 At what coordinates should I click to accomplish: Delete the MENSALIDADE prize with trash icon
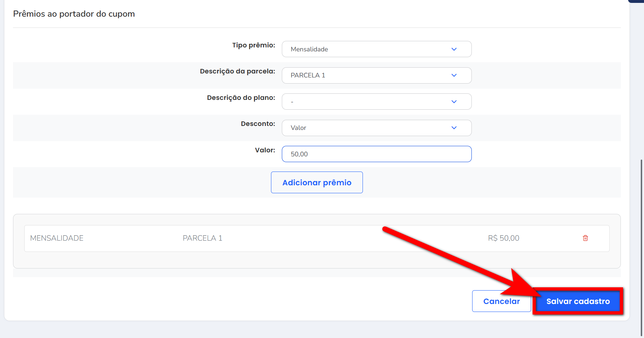(x=585, y=238)
